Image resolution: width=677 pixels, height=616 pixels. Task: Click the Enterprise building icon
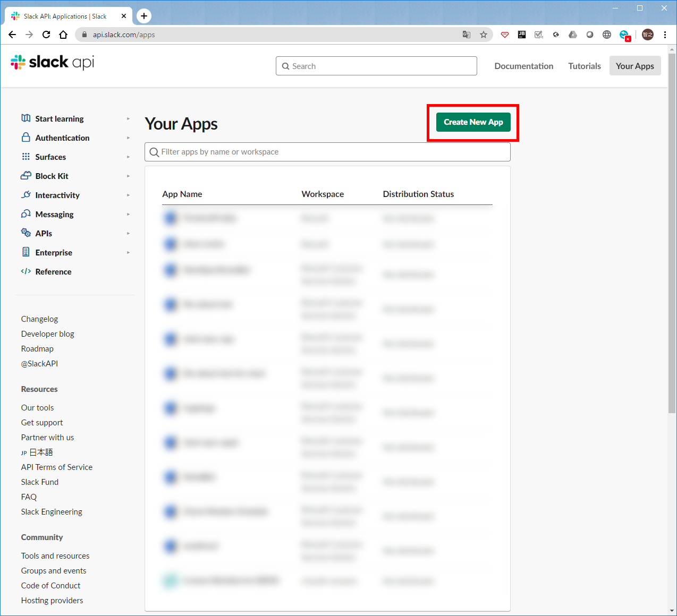[x=26, y=252]
